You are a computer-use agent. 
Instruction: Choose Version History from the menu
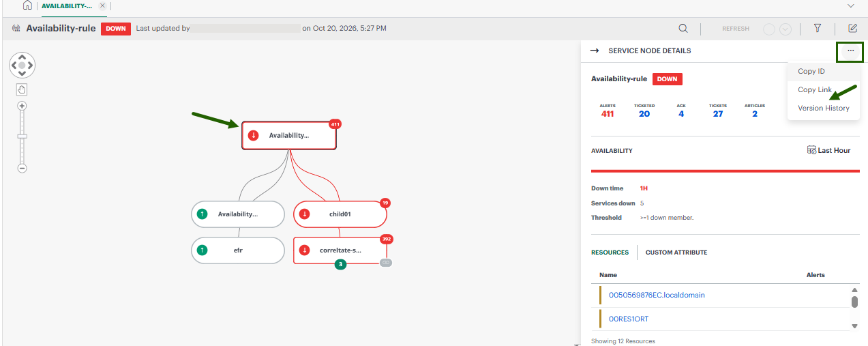tap(824, 108)
